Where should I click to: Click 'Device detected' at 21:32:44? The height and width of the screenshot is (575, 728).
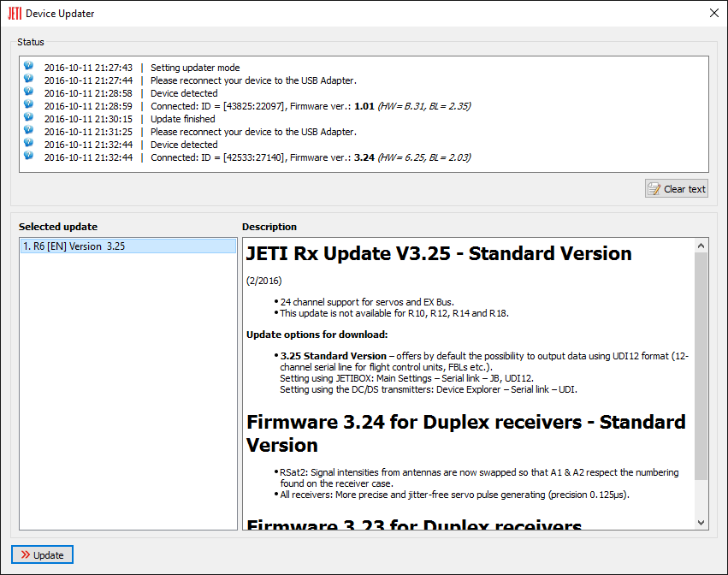[184, 145]
